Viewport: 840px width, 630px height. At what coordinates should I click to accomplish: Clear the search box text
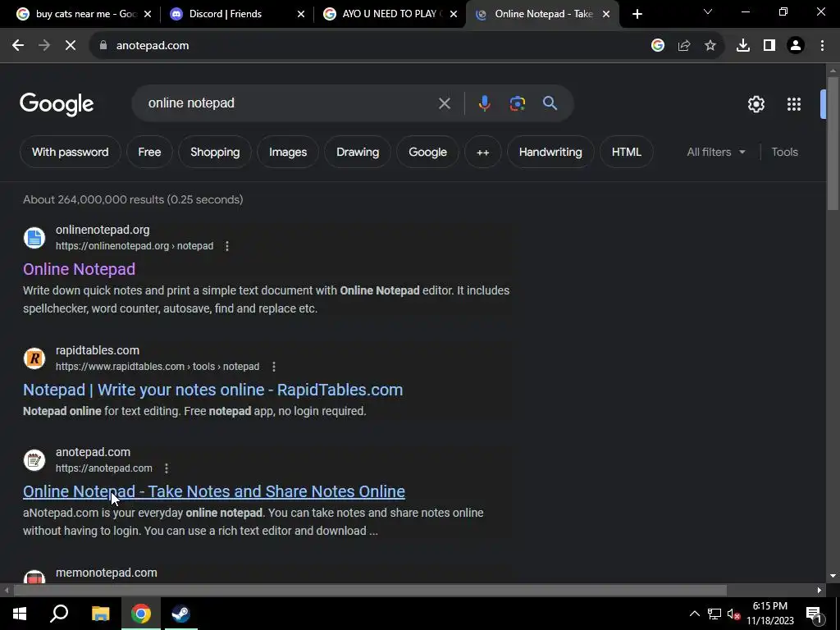pos(444,103)
